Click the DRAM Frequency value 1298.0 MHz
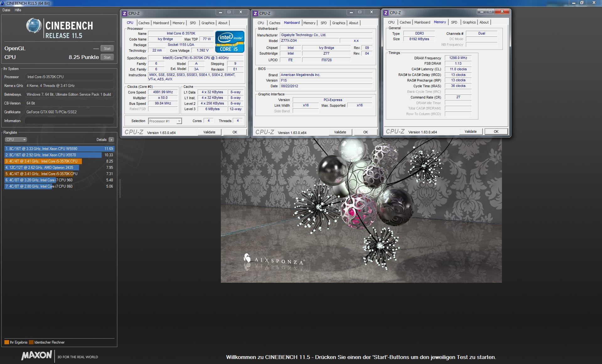602x364 pixels. 458,58
